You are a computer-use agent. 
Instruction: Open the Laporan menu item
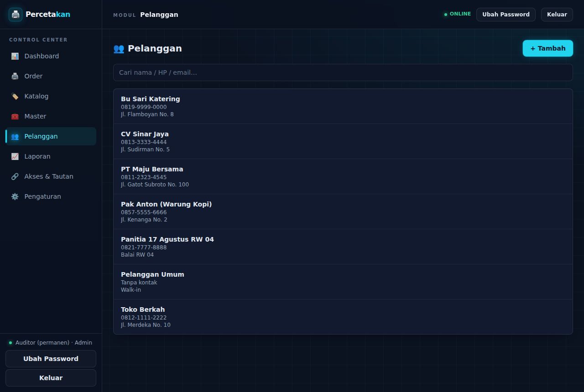pyautogui.click(x=51, y=156)
